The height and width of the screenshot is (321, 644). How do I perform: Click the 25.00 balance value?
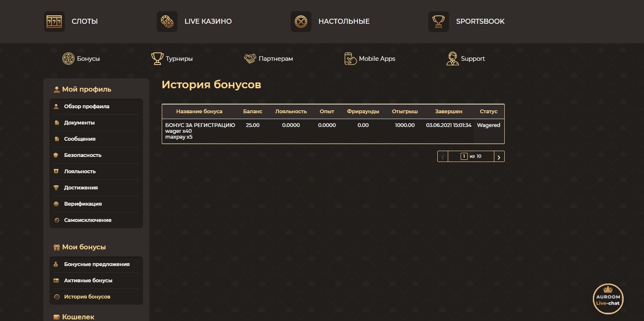click(253, 125)
